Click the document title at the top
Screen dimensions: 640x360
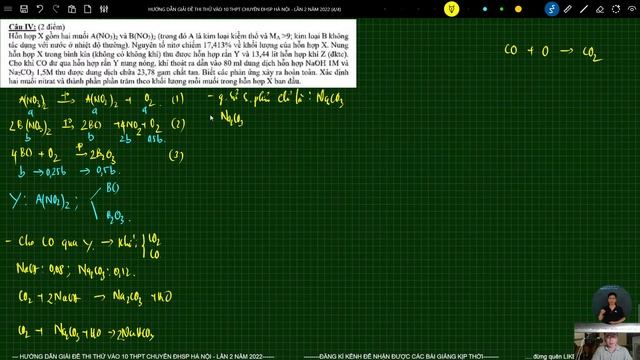pyautogui.click(x=244, y=9)
